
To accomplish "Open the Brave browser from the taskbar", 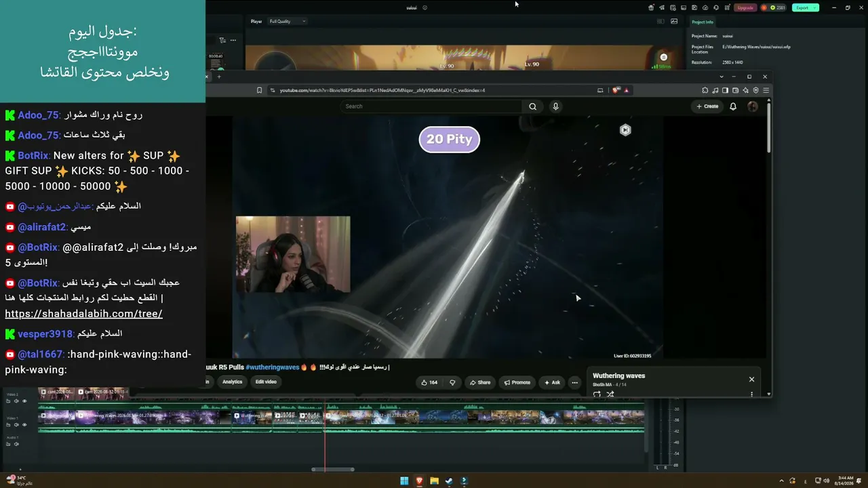I will click(419, 481).
